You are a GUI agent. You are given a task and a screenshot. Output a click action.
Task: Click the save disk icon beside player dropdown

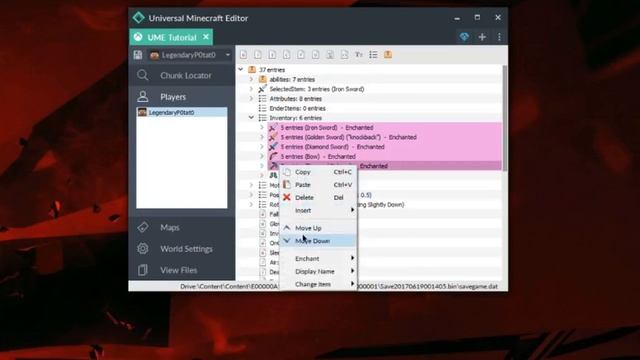tap(138, 55)
